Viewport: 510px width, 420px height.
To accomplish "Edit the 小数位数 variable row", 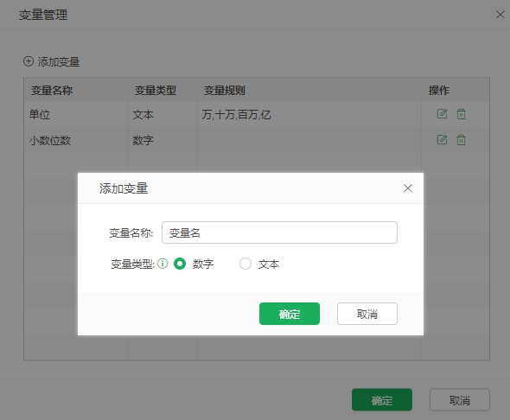I will point(442,140).
